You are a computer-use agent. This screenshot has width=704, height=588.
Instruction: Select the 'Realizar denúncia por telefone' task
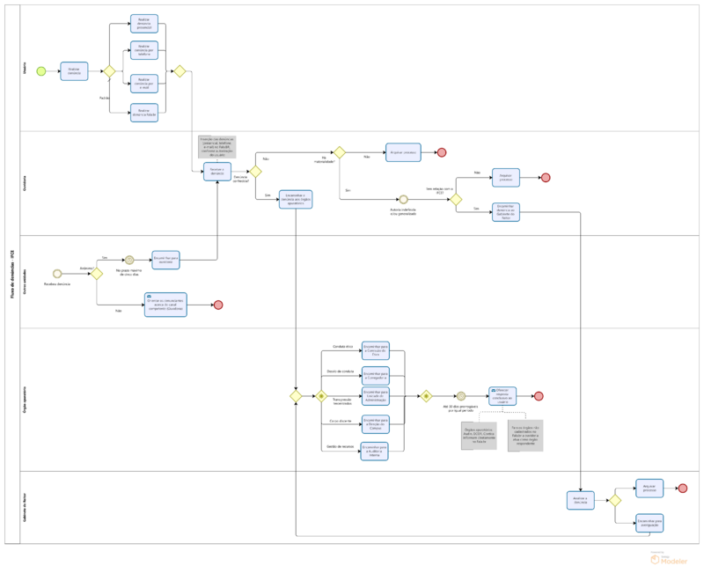(144, 49)
